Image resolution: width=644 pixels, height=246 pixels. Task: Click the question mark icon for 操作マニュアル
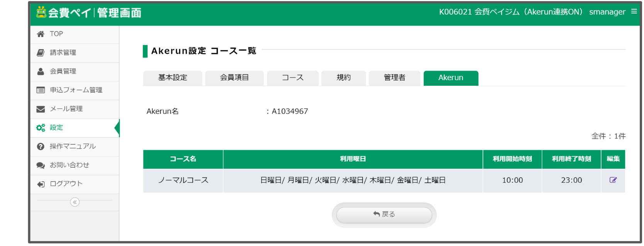coord(41,146)
